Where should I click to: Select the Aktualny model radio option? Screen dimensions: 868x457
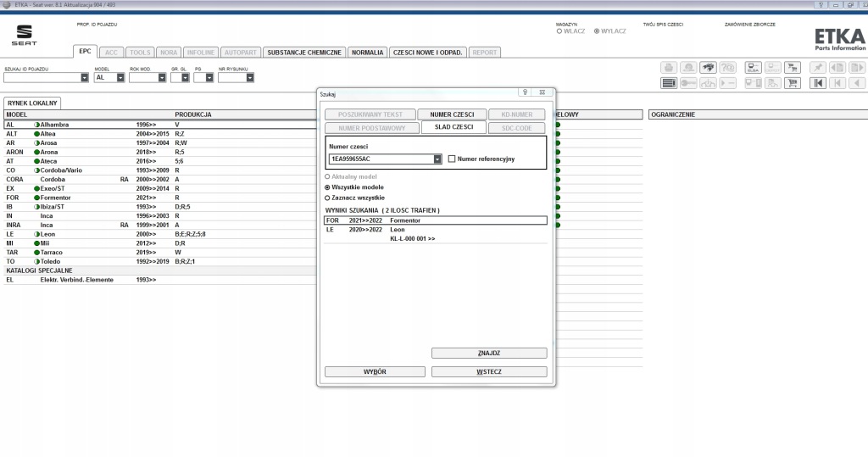tap(327, 176)
